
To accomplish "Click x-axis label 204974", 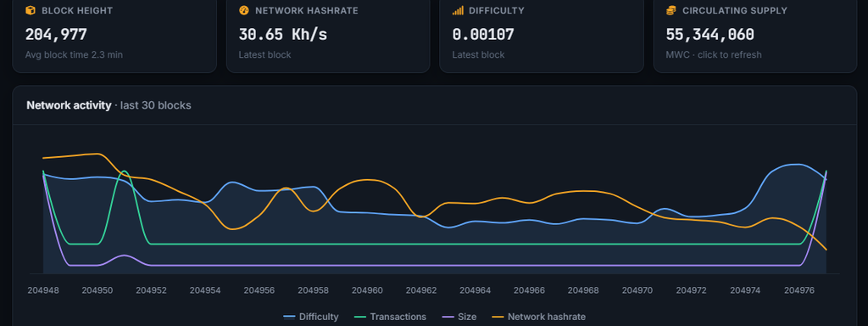I will pos(745,290).
